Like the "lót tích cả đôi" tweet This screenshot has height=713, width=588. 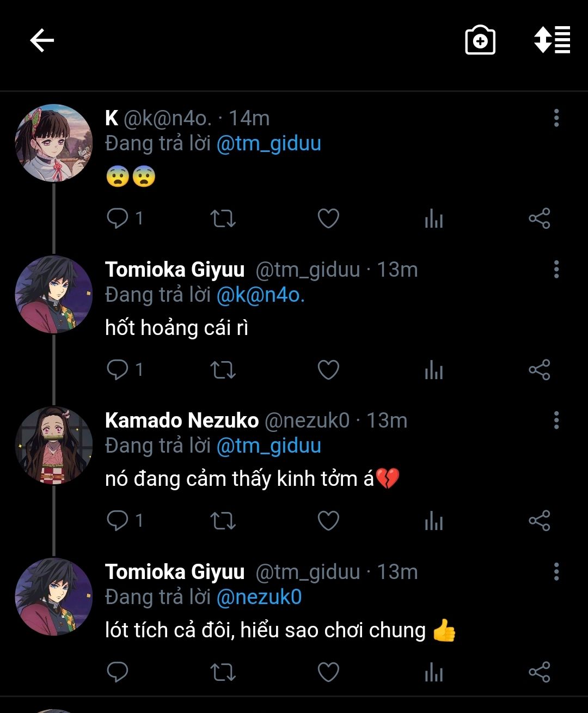pyautogui.click(x=328, y=672)
